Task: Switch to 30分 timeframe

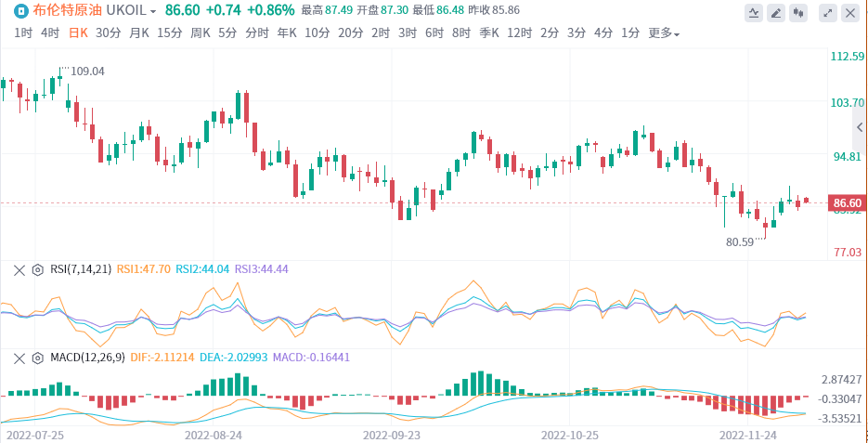Action: pos(108,33)
